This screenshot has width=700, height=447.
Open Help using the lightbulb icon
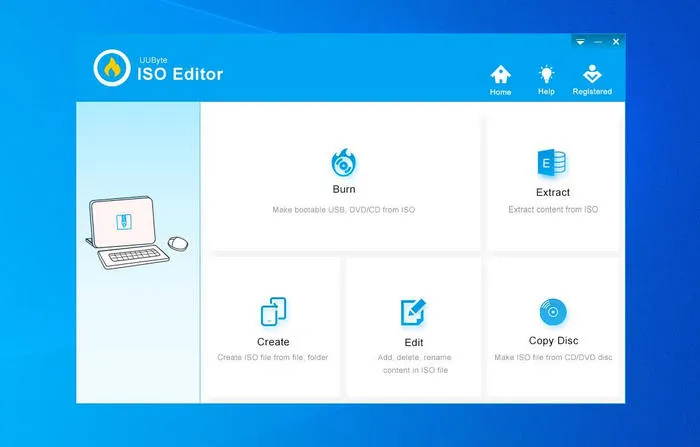tap(546, 75)
